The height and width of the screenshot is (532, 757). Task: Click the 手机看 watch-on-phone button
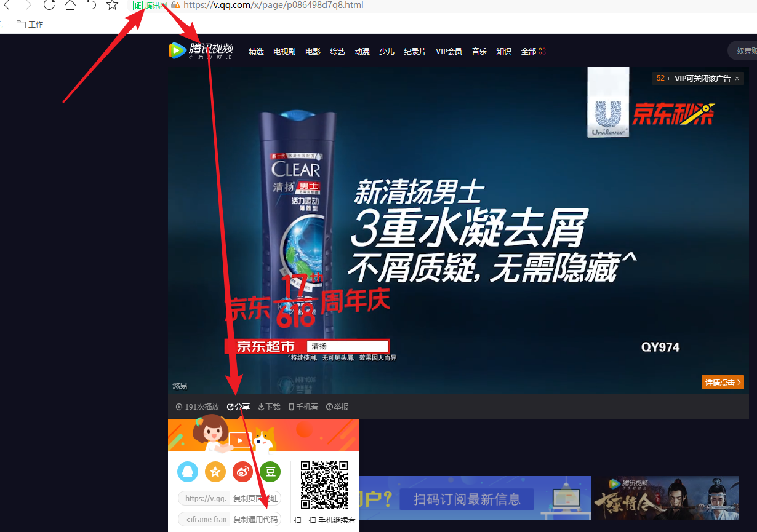pyautogui.click(x=303, y=407)
